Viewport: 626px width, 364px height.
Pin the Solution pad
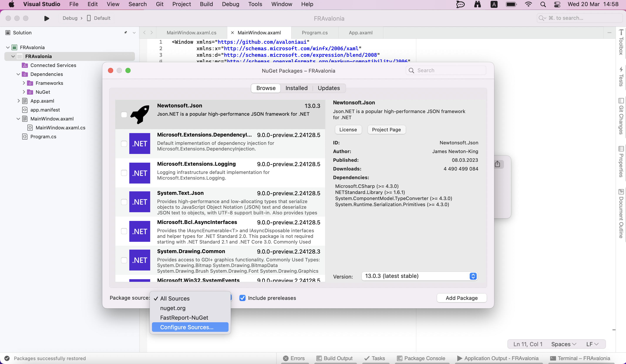click(x=126, y=32)
